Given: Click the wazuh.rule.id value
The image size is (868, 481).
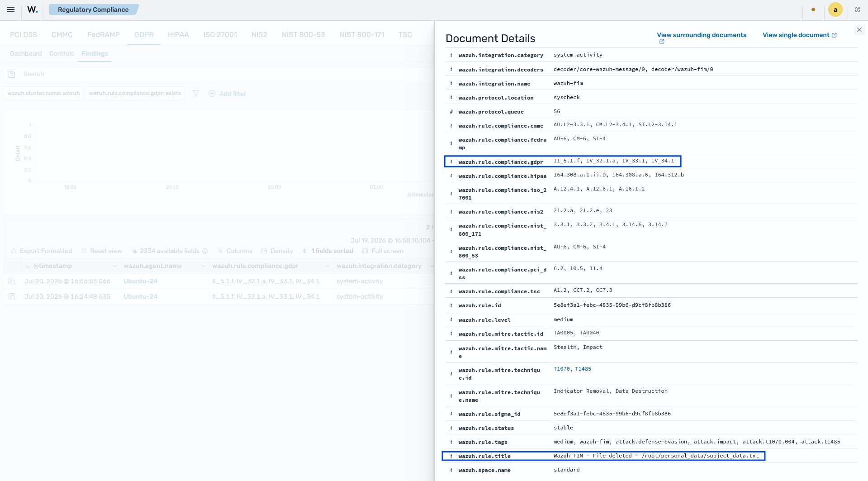Looking at the screenshot, I should [612, 305].
